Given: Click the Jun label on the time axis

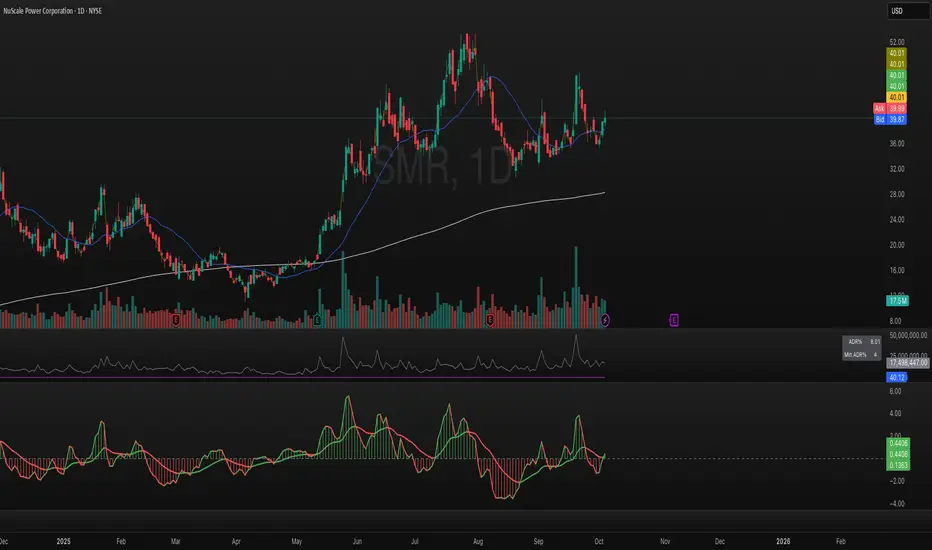Looking at the screenshot, I should 357,541.
